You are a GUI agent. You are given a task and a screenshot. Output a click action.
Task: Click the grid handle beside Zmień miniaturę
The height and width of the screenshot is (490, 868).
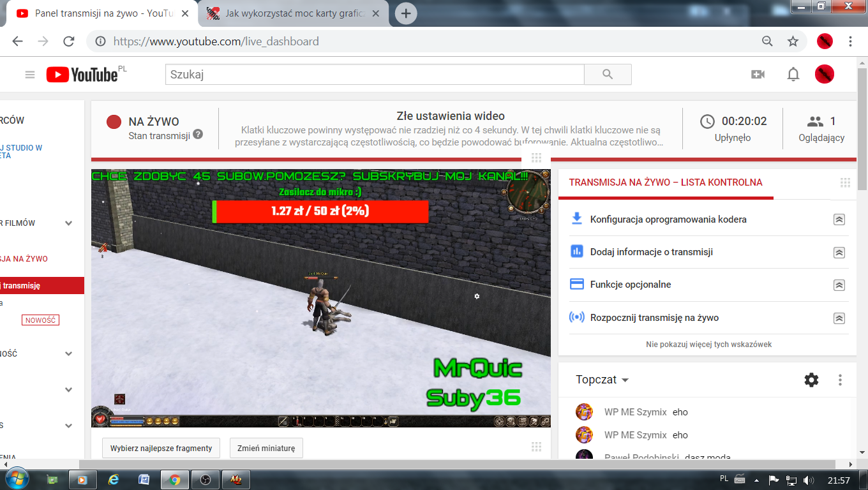[536, 447]
